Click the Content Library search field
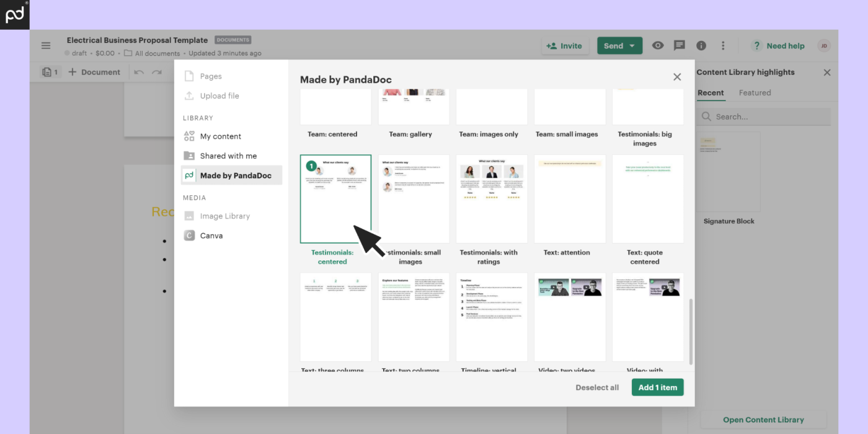 pos(763,117)
